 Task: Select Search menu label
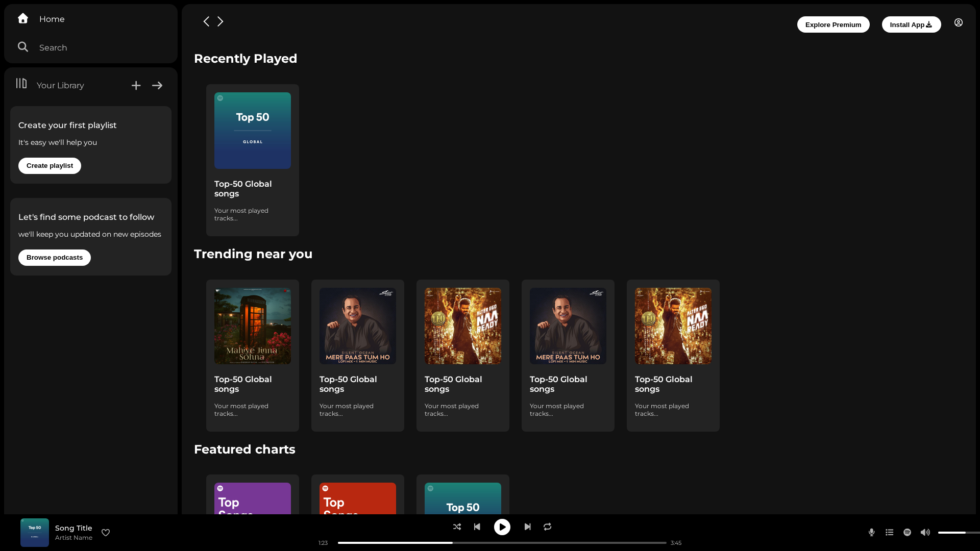(53, 47)
